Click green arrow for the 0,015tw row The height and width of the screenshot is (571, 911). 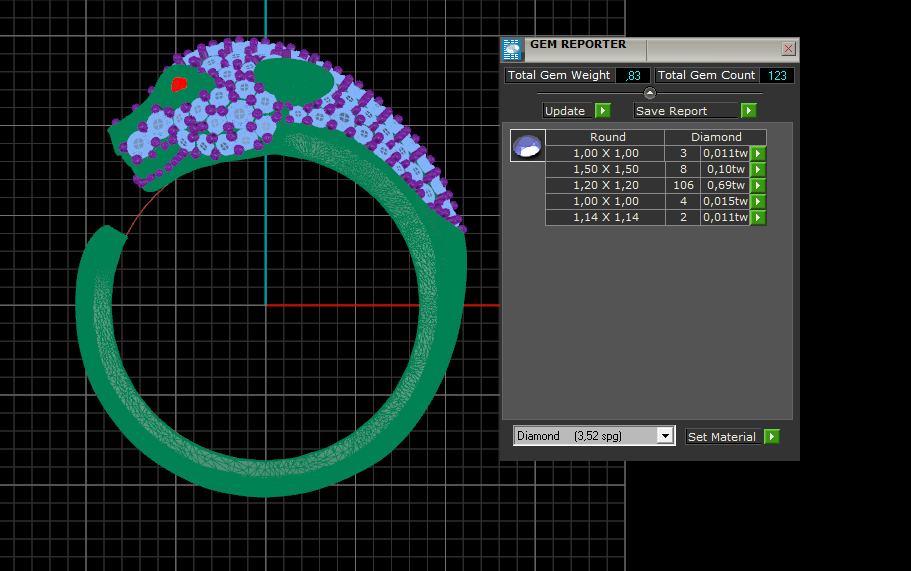[x=758, y=202]
